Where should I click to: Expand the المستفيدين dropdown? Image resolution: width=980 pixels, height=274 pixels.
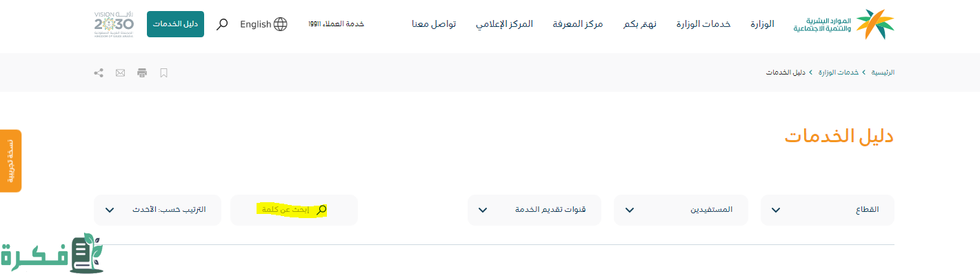tap(681, 210)
